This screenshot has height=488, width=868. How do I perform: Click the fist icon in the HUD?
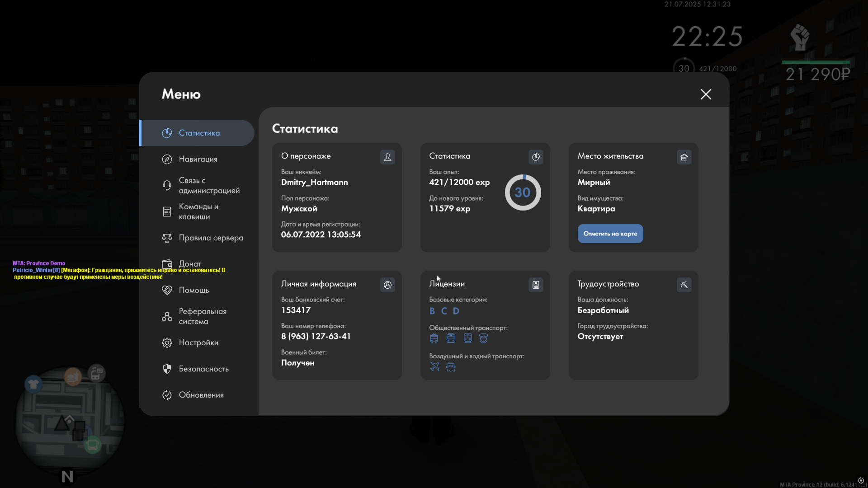pyautogui.click(x=800, y=37)
